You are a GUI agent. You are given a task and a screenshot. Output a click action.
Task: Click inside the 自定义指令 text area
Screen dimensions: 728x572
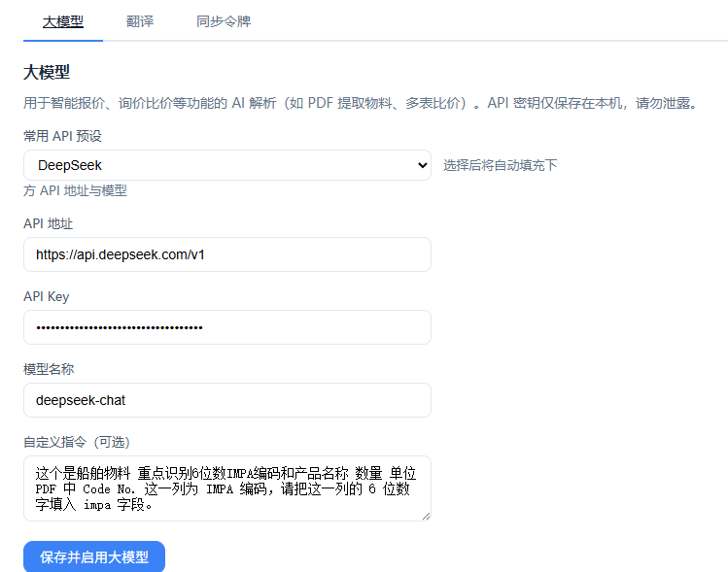point(227,488)
